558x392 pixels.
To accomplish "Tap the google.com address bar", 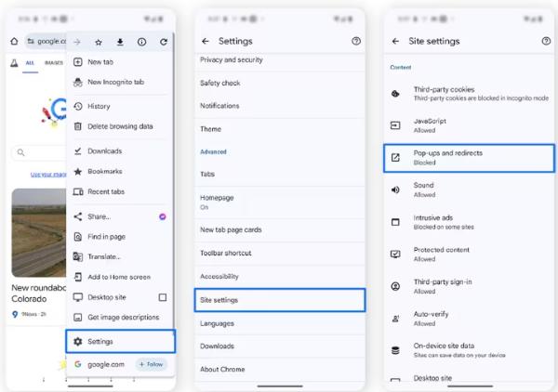I will pyautogui.click(x=46, y=42).
